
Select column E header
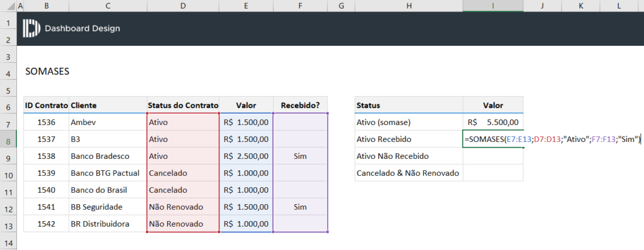pos(246,6)
